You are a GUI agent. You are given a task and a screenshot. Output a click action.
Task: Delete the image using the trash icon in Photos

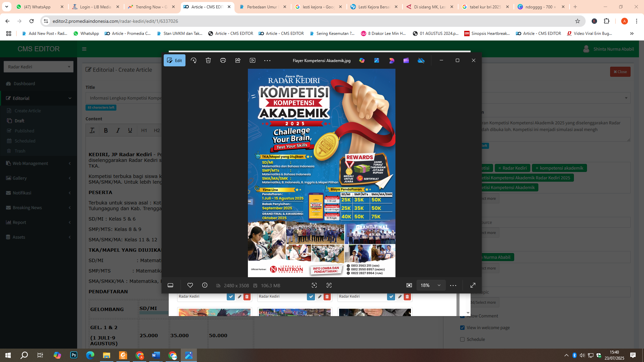[x=208, y=61]
